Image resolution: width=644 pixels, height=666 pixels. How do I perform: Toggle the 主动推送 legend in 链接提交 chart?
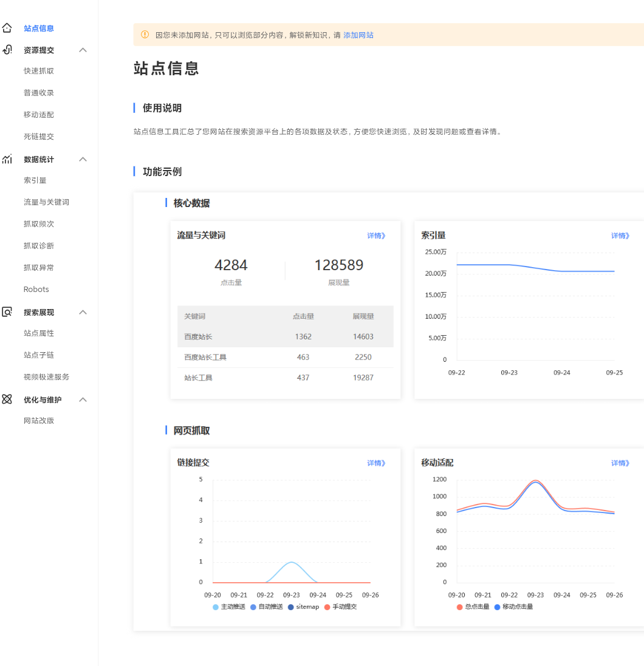(229, 607)
